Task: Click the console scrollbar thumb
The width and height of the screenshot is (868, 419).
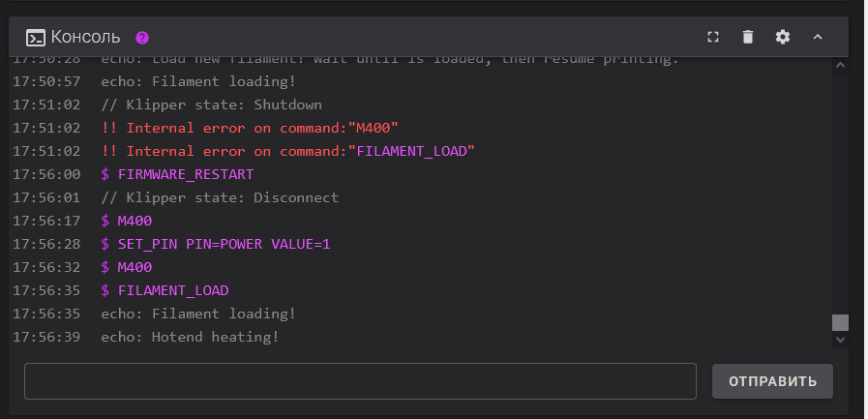Action: coord(840,322)
